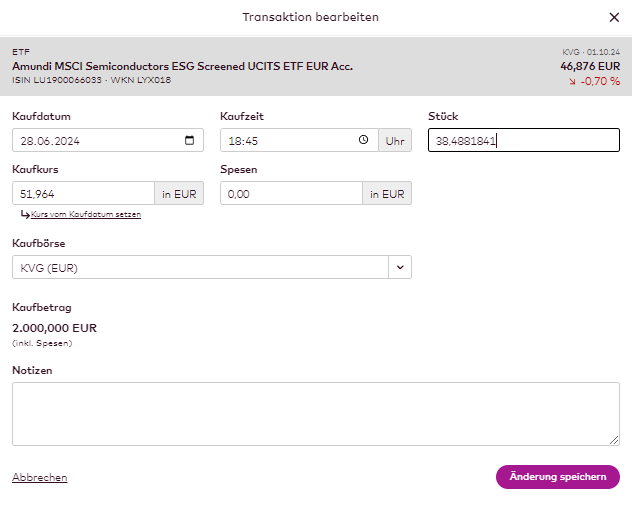
Task: Click into the Kaufkurs price field
Action: coord(82,194)
